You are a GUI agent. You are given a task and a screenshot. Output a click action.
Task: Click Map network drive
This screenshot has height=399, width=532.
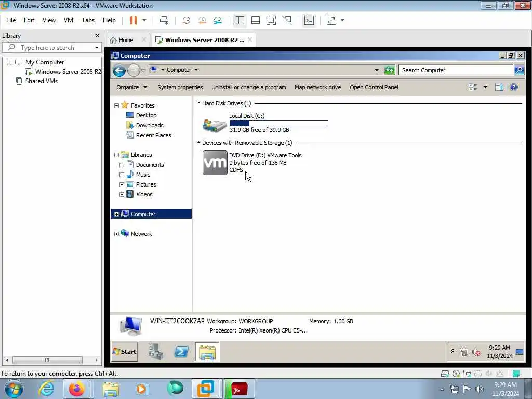317,87
